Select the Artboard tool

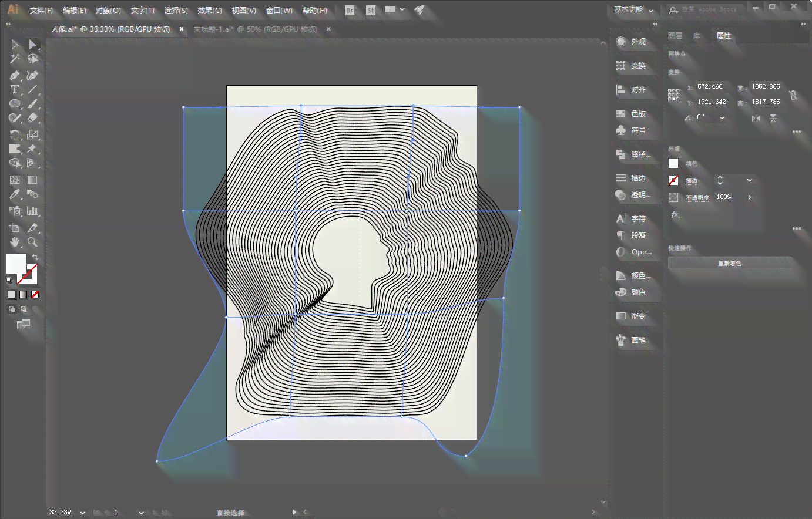coord(15,228)
